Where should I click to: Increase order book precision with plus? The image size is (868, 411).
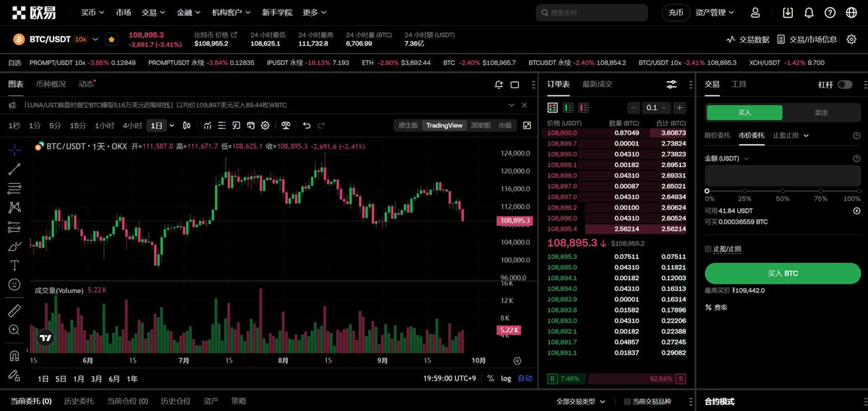[679, 107]
